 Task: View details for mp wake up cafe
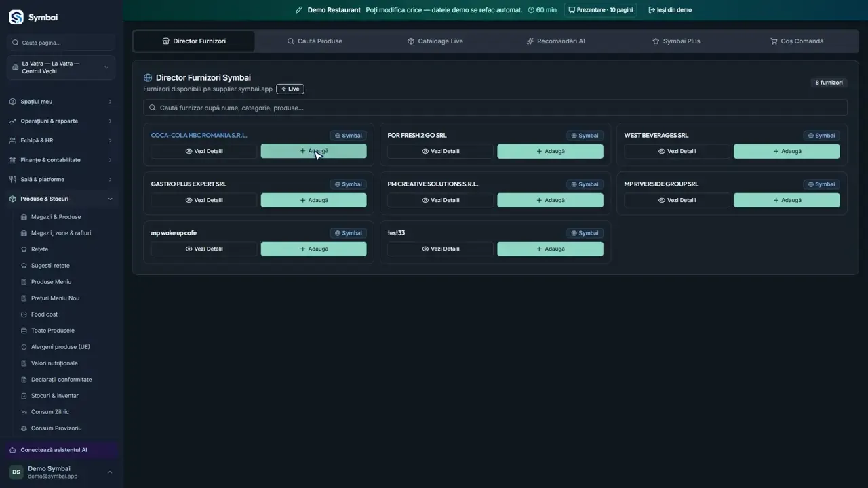pos(204,249)
